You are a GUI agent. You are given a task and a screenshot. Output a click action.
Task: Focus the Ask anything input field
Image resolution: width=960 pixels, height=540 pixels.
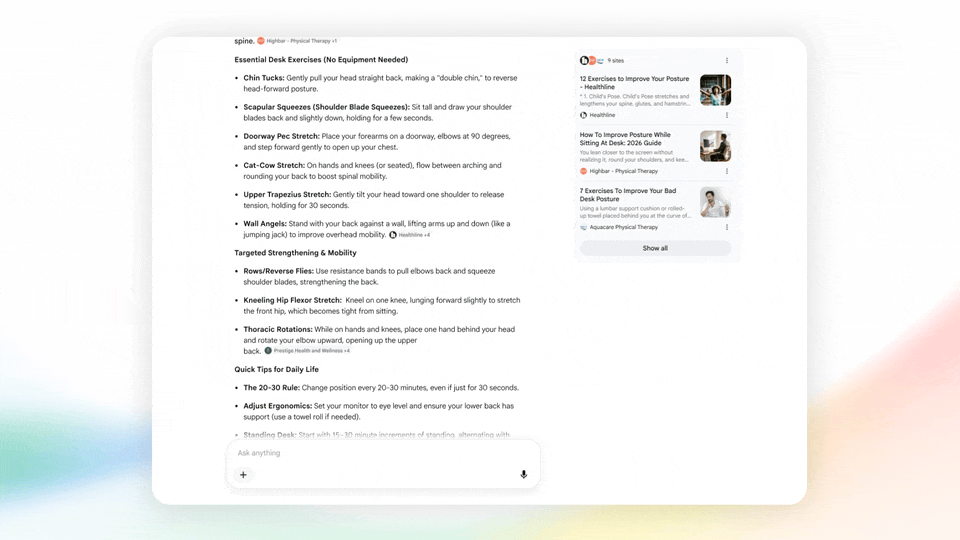pos(383,453)
